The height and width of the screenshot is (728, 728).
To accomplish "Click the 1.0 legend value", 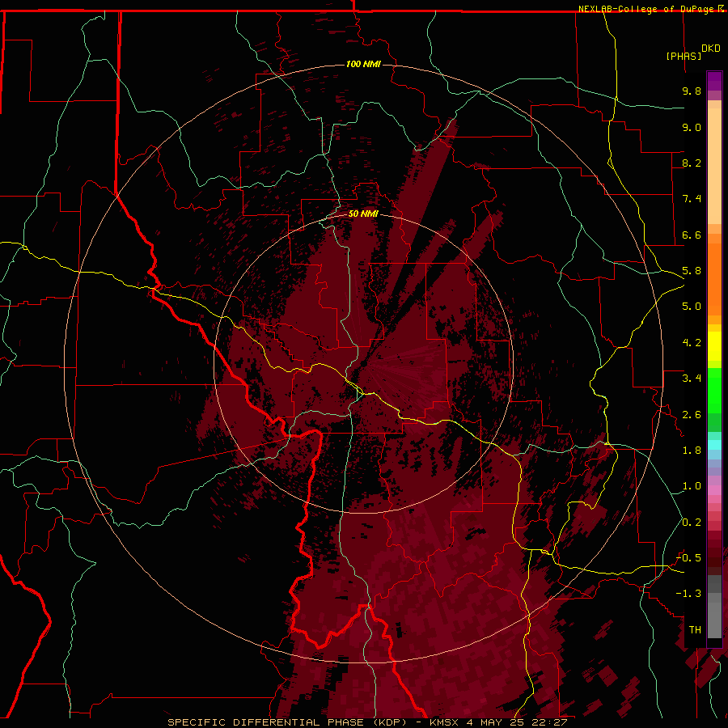I will 692,486.
